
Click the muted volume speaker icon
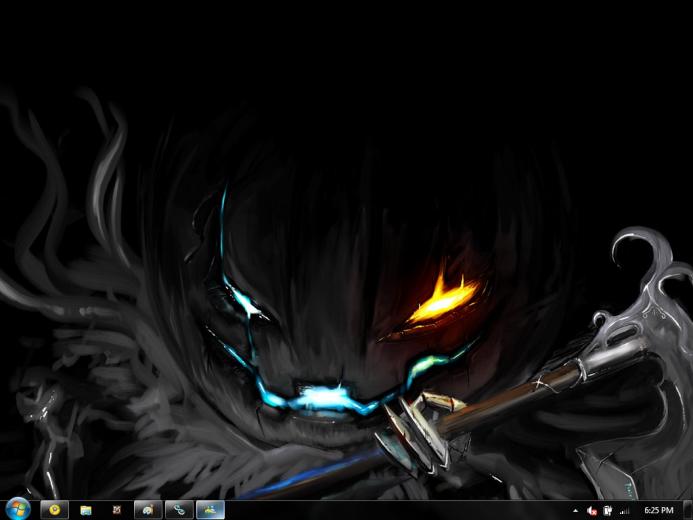(x=592, y=511)
